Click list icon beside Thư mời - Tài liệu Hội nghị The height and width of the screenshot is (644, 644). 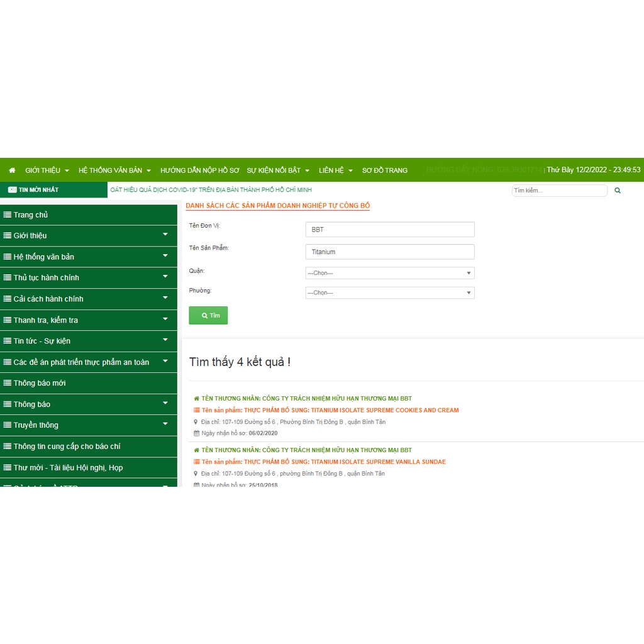(x=8, y=467)
